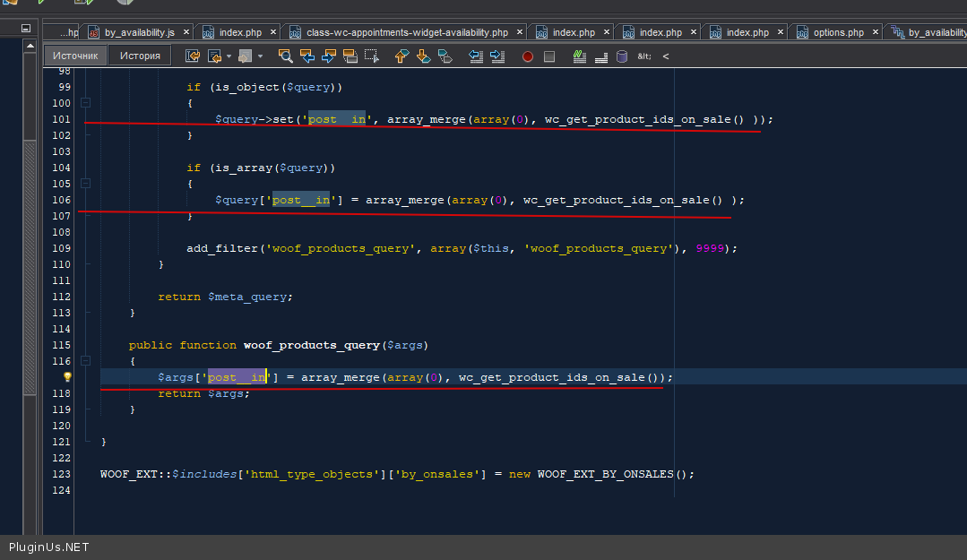The height and width of the screenshot is (560, 967).
Task: Jump to the last edit location
Action: (x=193, y=56)
